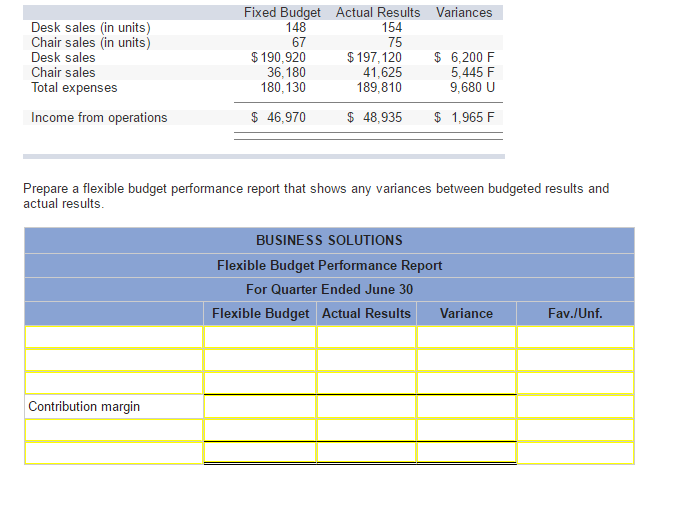Click the 9,680 U variance value

point(472,88)
